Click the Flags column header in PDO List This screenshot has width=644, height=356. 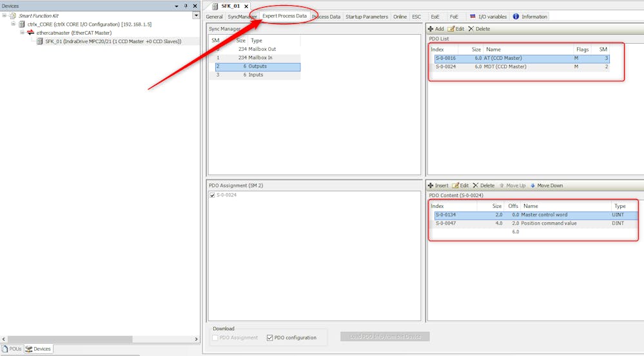582,49
